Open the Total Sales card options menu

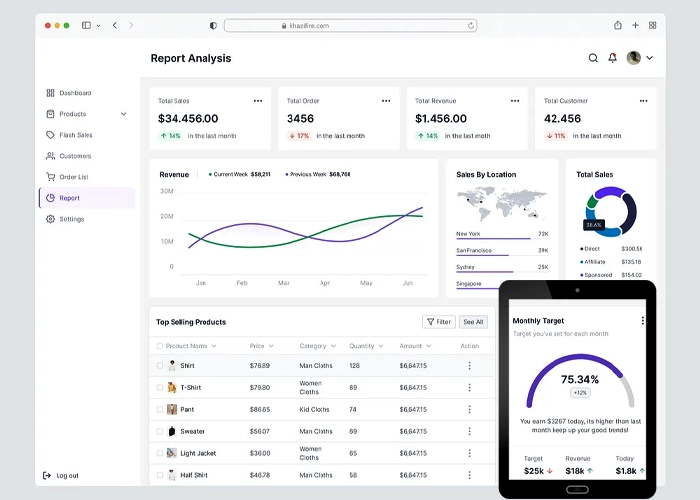[x=258, y=101]
